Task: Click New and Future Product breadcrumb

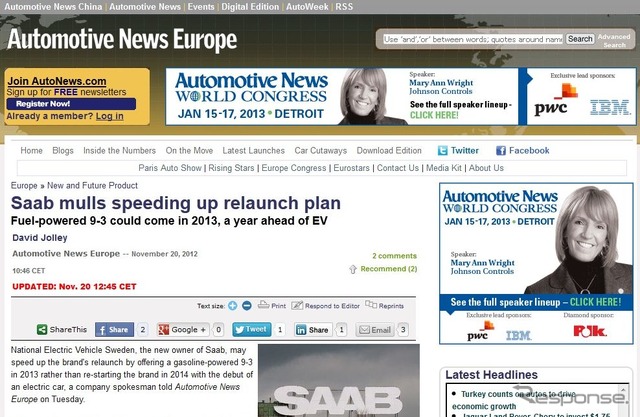Action: pos(92,186)
